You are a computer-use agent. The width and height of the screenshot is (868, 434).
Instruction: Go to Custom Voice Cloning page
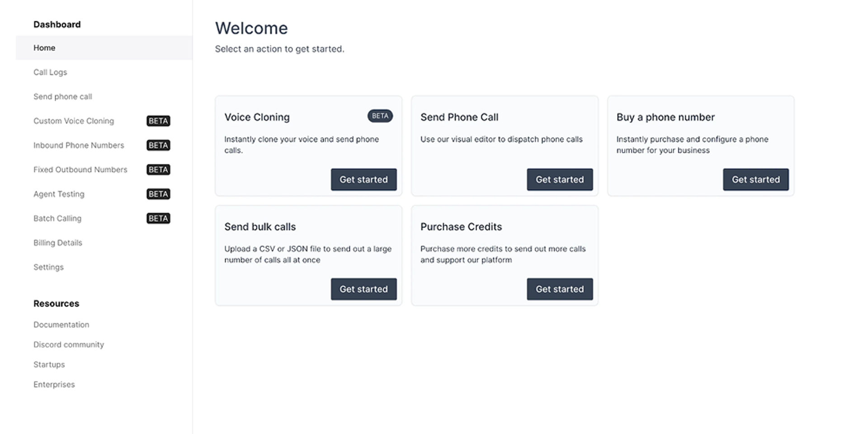pyautogui.click(x=74, y=121)
